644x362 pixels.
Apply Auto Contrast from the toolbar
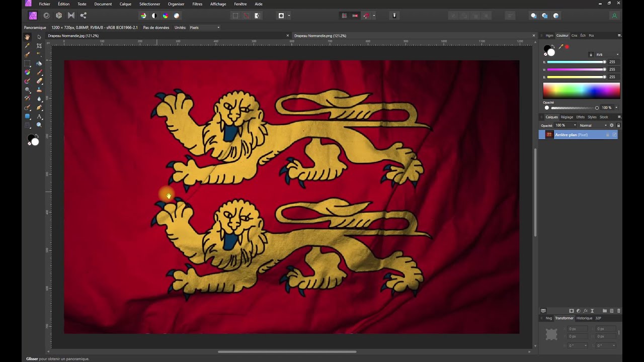[x=154, y=16]
